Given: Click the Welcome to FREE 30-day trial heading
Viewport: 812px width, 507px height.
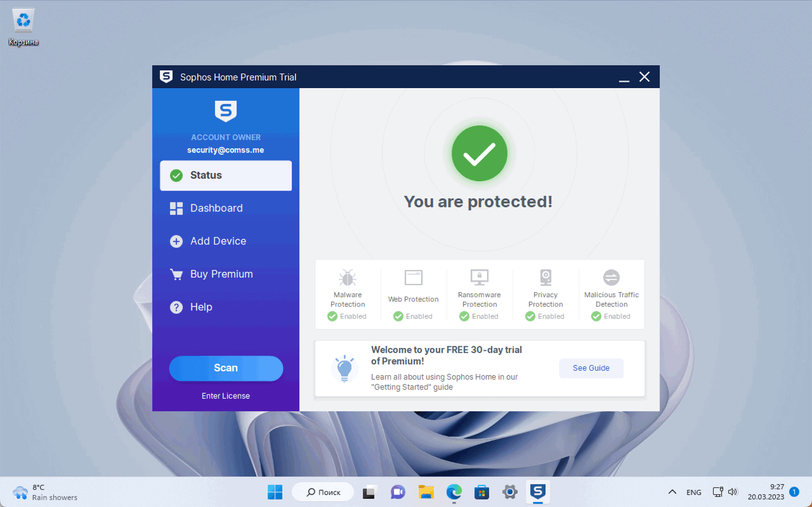Looking at the screenshot, I should pos(447,355).
